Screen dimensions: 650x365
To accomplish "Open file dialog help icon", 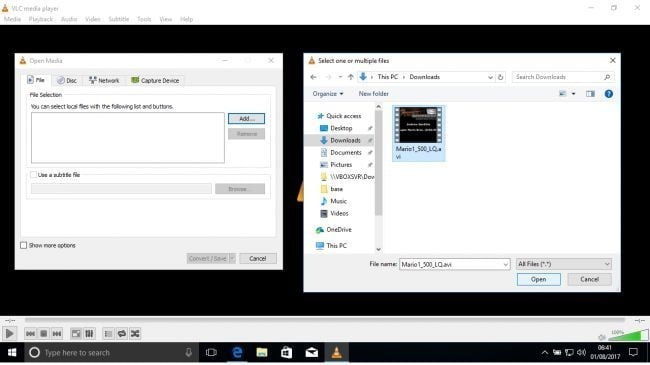I will [609, 94].
